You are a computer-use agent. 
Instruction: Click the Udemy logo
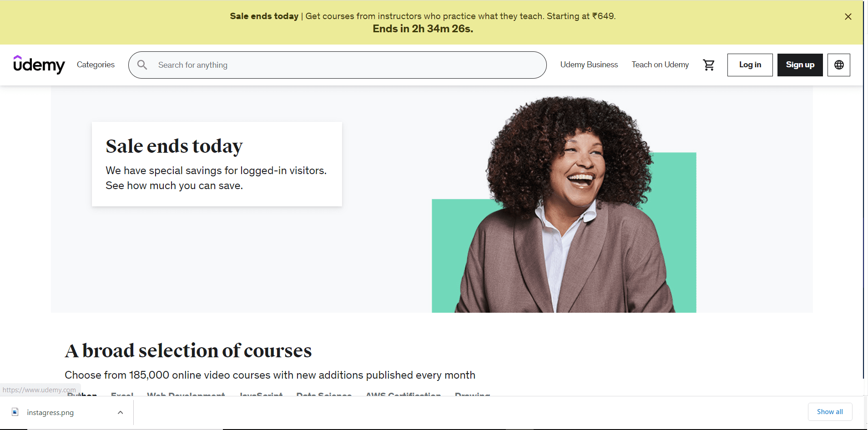(39, 65)
